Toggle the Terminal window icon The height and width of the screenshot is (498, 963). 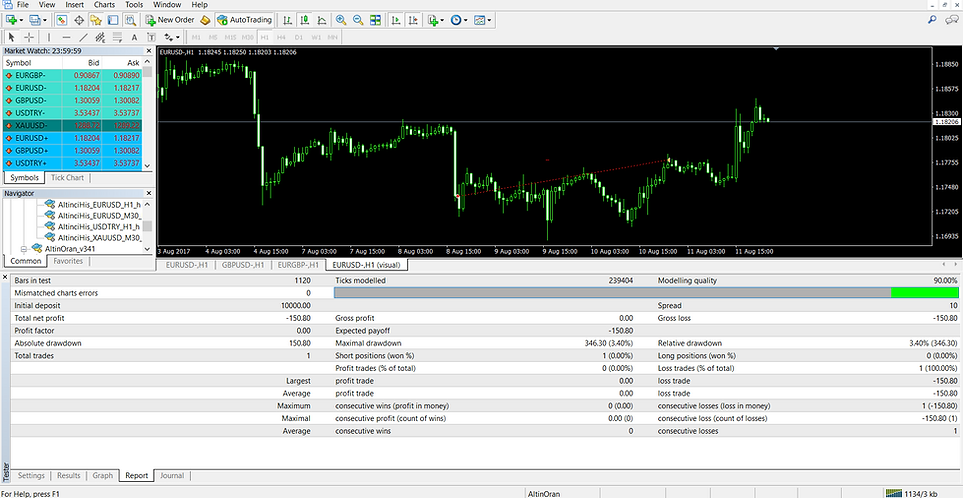point(112,20)
